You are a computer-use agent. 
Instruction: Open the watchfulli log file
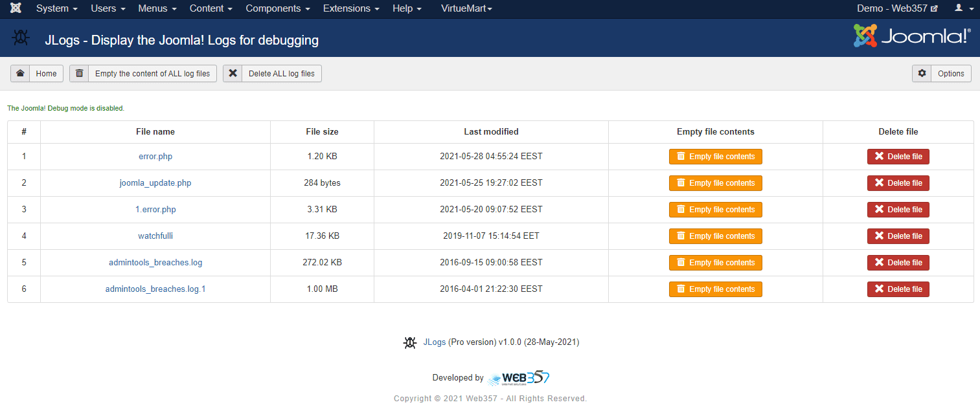[155, 236]
